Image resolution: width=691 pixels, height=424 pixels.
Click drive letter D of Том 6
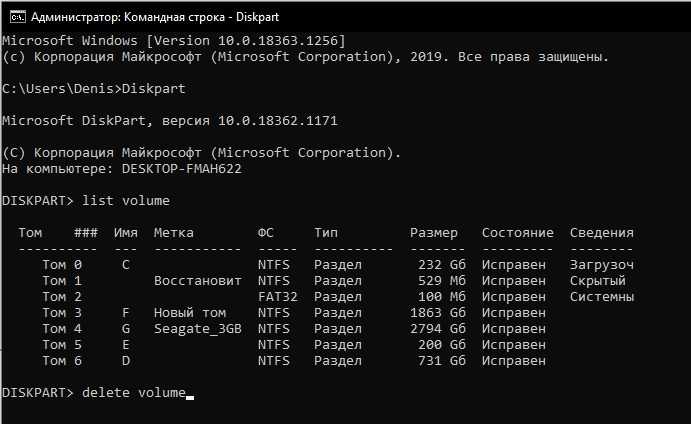click(126, 361)
